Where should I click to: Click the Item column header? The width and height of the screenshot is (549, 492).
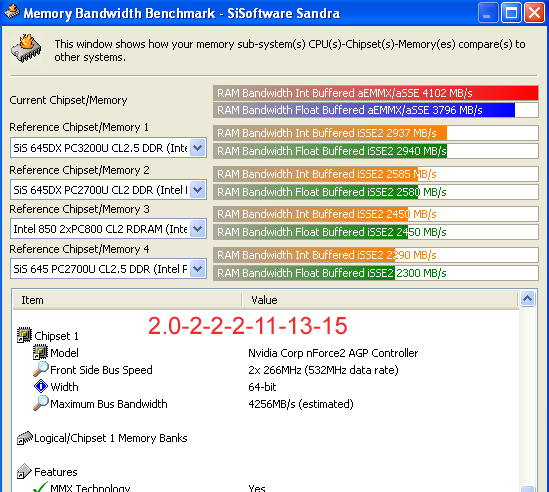[x=127, y=300]
